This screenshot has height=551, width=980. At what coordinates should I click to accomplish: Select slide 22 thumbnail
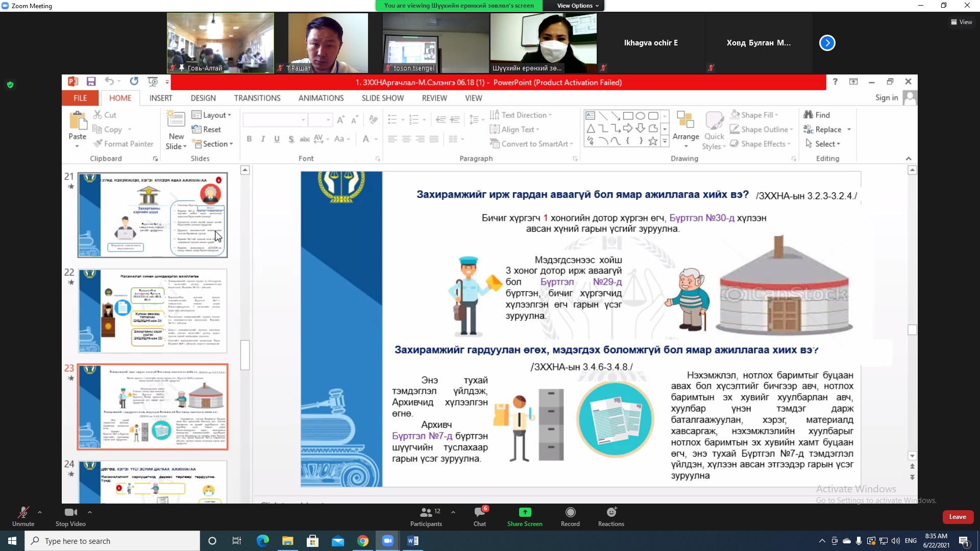[153, 311]
